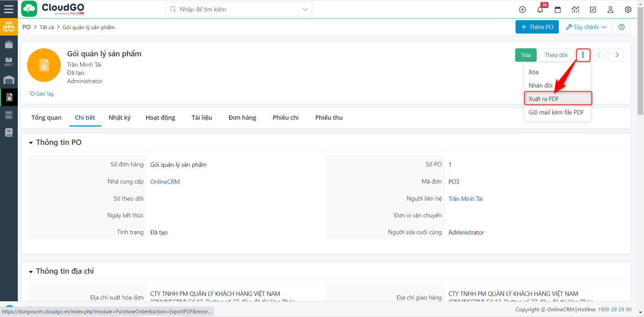Click the quick create plus icon
Screen dimensions: 644x317
point(523,9)
